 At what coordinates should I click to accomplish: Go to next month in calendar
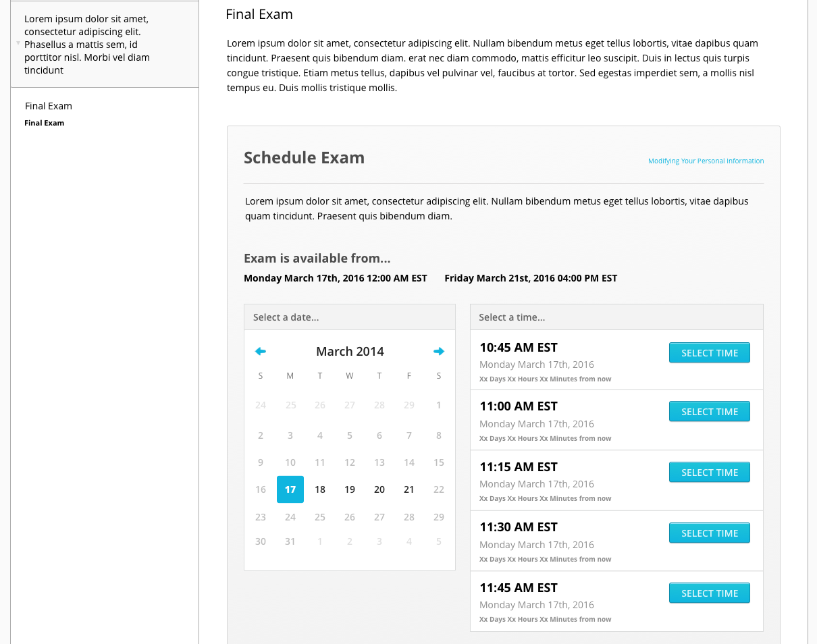coord(439,351)
